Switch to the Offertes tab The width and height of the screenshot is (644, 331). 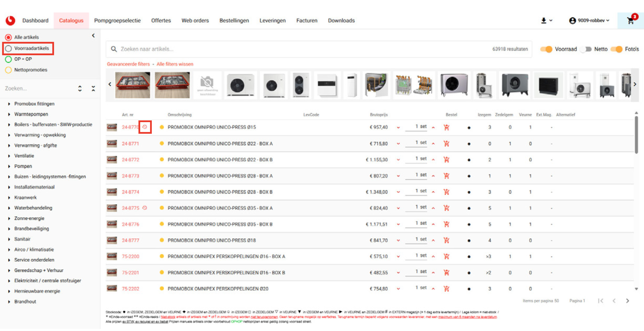pos(161,21)
